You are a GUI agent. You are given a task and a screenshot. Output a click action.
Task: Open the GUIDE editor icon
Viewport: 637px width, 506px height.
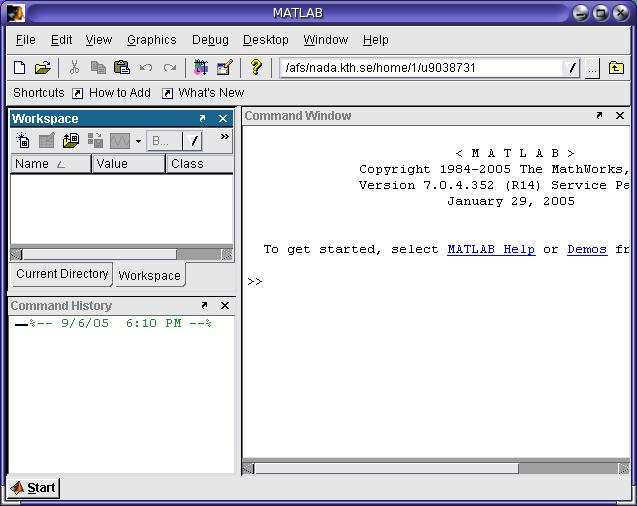tap(225, 67)
